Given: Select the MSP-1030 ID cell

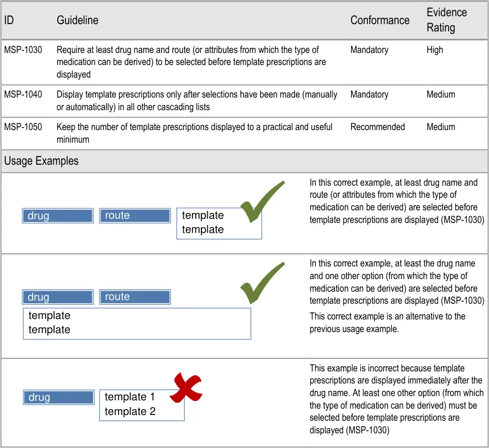Looking at the screenshot, I should [23, 50].
